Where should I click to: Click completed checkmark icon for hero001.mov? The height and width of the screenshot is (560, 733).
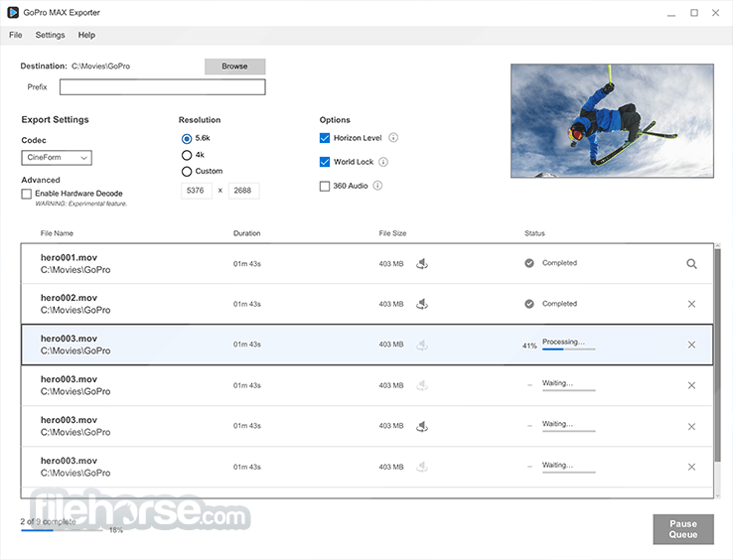click(x=529, y=263)
